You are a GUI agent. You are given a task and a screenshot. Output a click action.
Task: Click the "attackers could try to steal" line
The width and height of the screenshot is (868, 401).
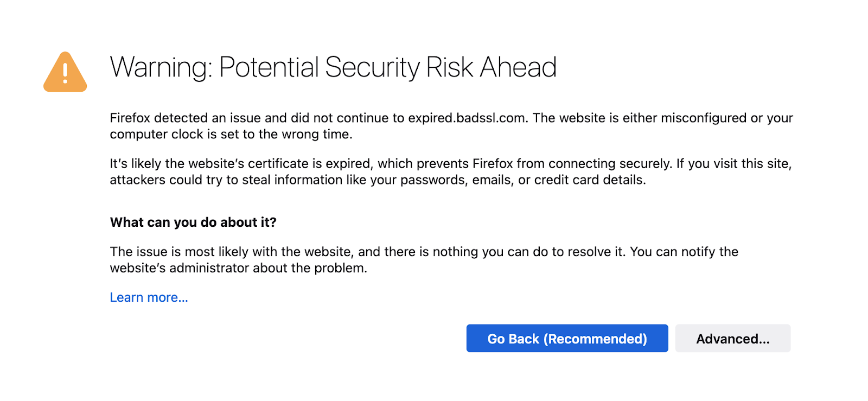206,180
